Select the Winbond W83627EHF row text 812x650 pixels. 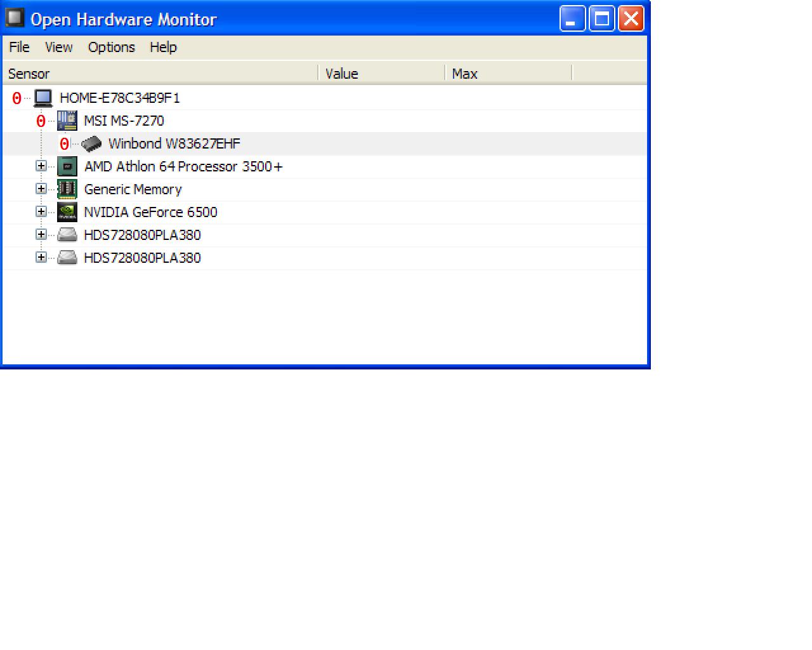coord(174,143)
